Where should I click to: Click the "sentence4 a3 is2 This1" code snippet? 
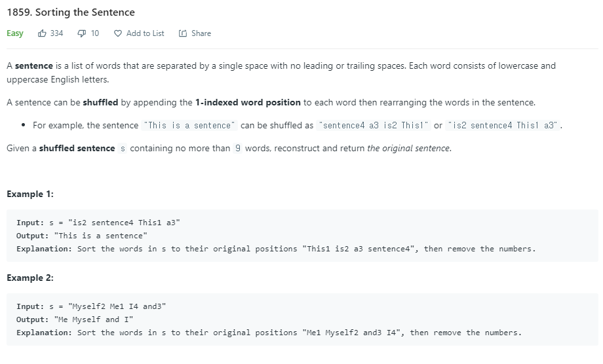(373, 126)
